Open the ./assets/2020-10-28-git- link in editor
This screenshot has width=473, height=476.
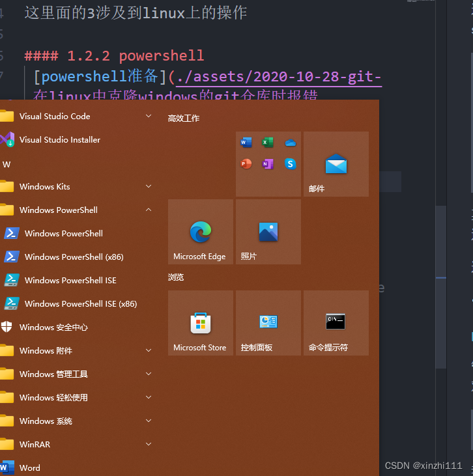click(x=279, y=76)
